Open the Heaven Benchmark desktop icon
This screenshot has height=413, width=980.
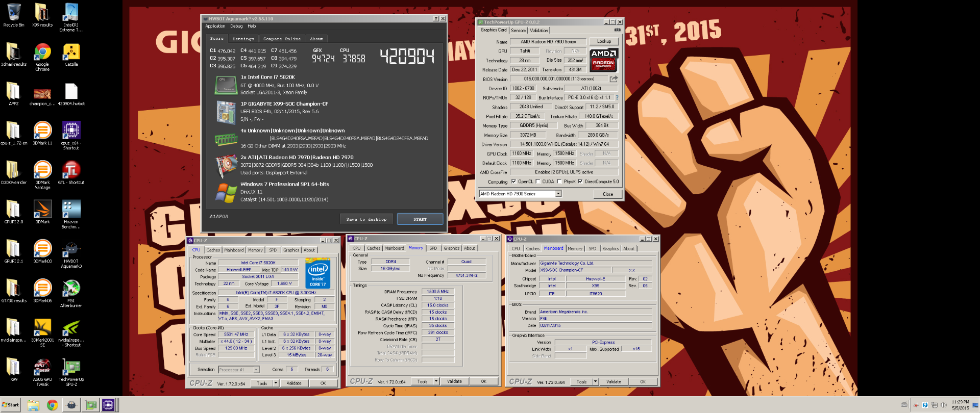[71, 214]
